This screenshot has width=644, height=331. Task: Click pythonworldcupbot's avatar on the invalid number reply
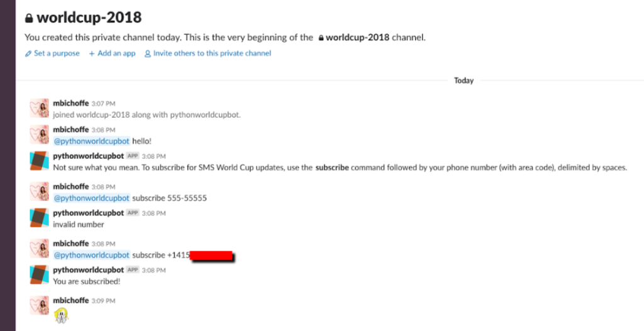click(40, 218)
